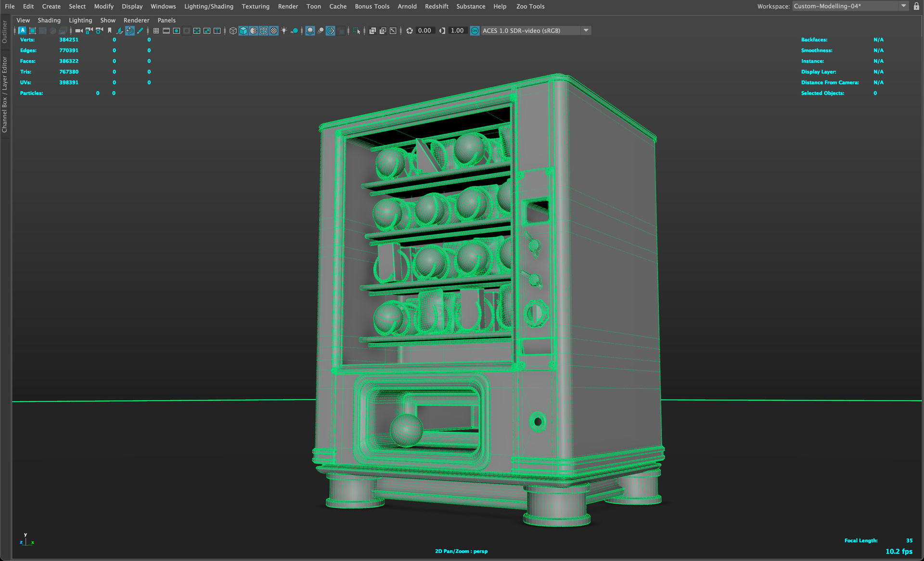Click the Use Default Material icon

click(253, 30)
